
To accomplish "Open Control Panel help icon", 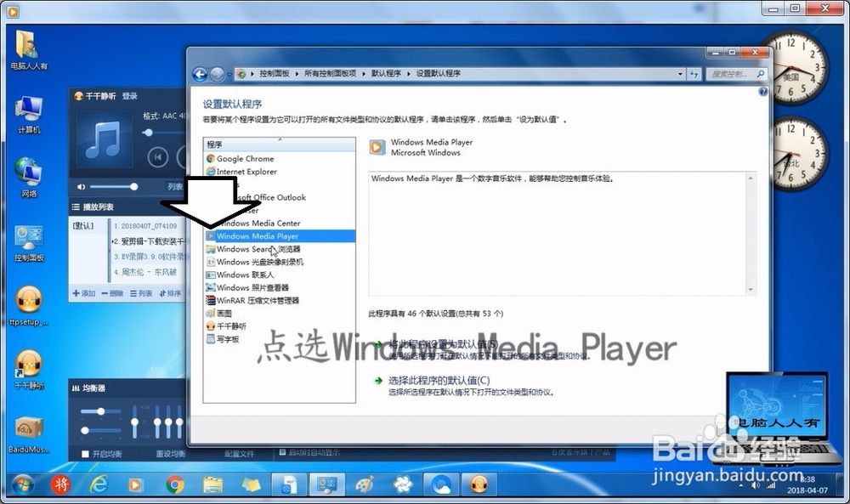I will point(762,92).
